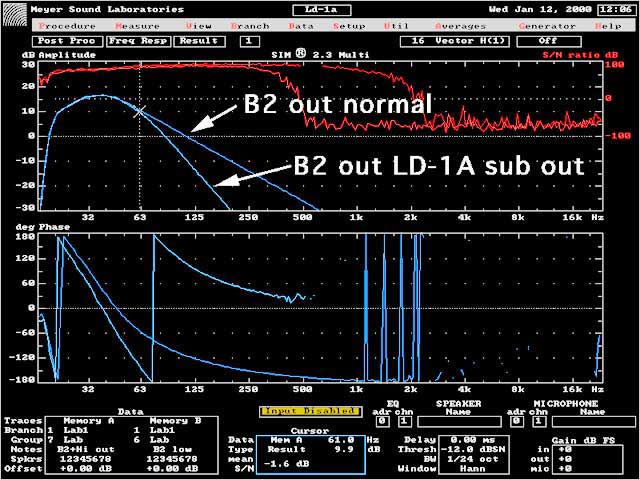This screenshot has height=480, width=640.
Task: Click the Mem A label in Cursor box
Action: 286,440
